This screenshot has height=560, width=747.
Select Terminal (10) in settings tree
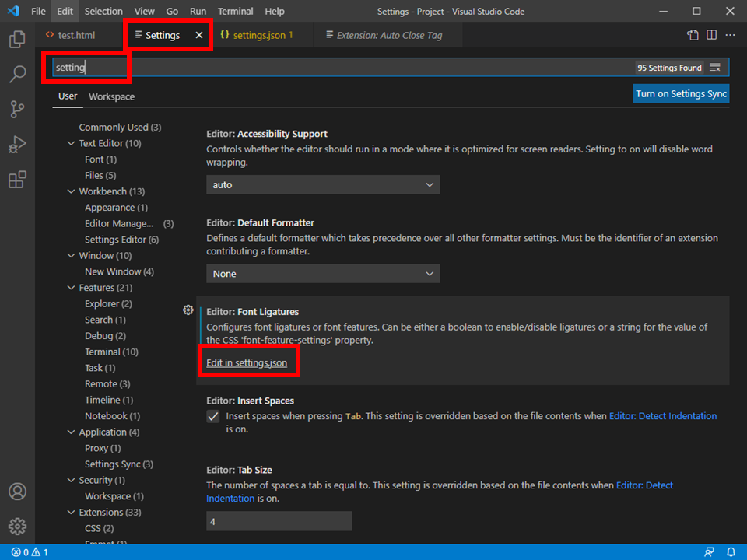click(x=111, y=352)
